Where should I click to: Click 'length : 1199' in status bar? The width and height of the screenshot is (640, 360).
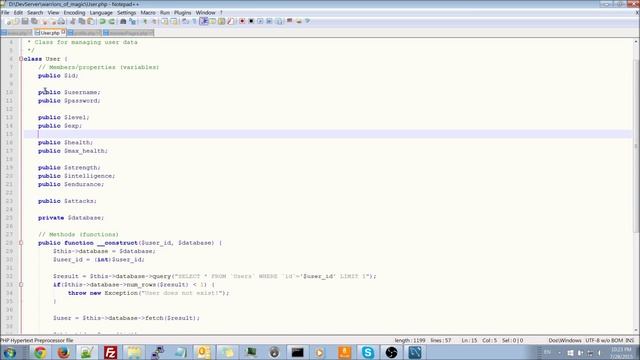click(410, 340)
